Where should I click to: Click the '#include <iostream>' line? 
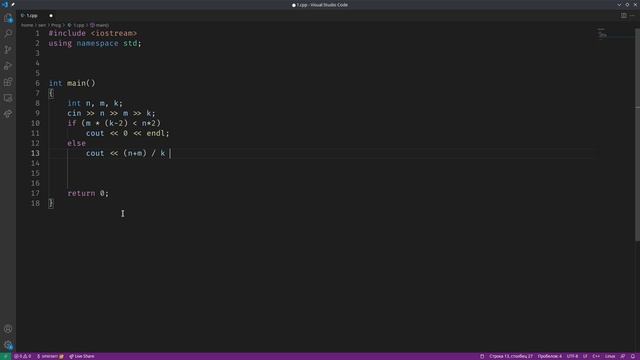click(x=93, y=33)
